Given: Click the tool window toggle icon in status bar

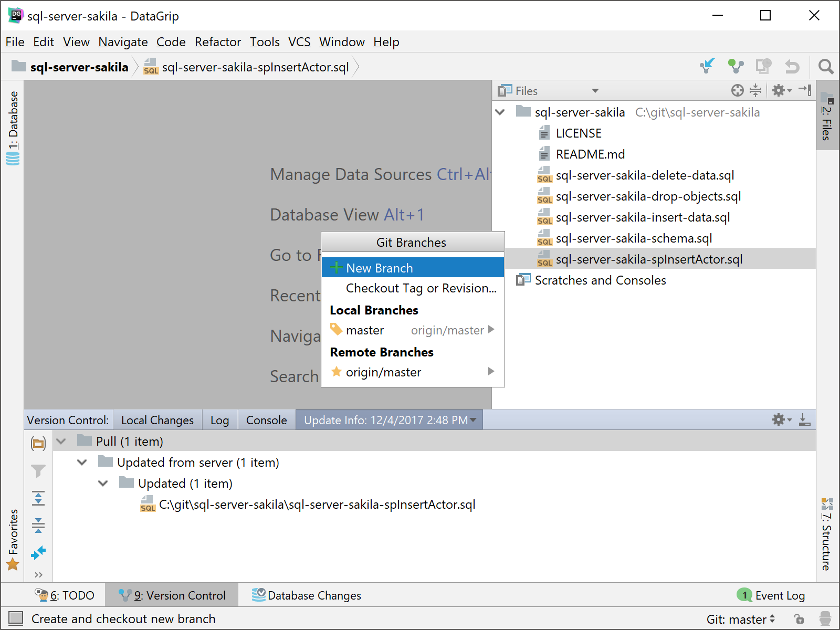Looking at the screenshot, I should tap(16, 618).
